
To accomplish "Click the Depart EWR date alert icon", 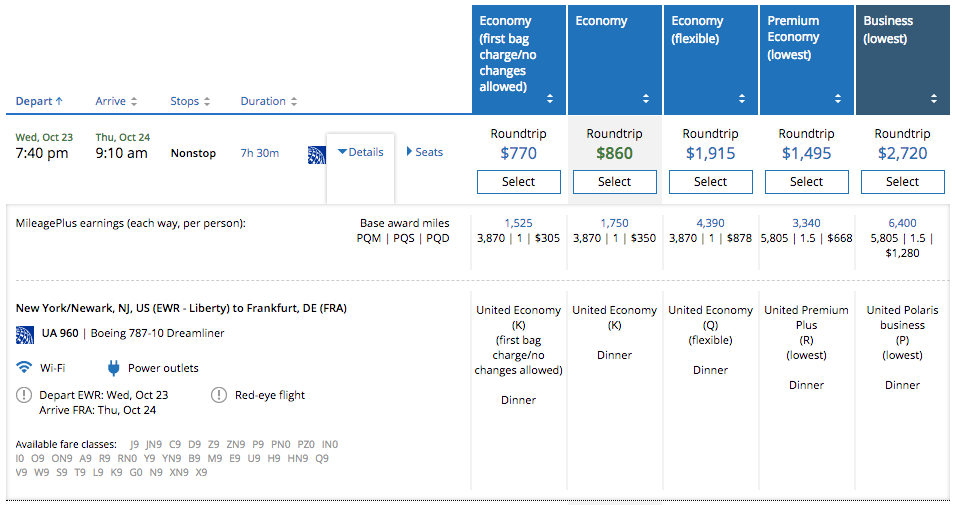I will click(24, 395).
